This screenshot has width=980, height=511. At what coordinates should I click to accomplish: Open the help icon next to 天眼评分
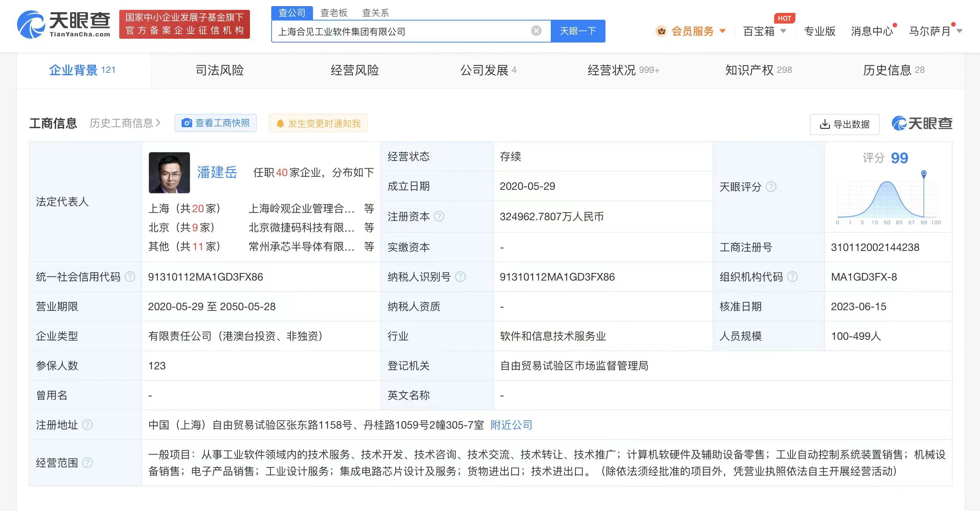[771, 187]
